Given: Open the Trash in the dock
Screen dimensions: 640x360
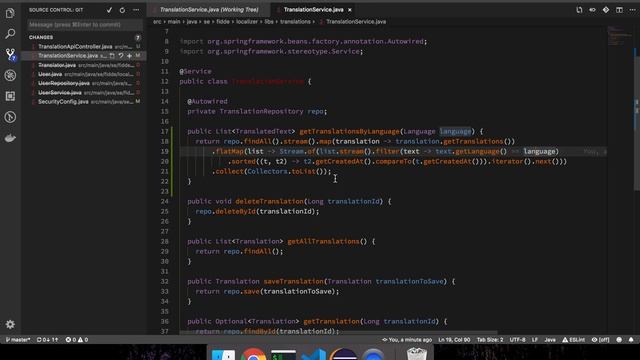Looking at the screenshot, I should click(416, 353).
